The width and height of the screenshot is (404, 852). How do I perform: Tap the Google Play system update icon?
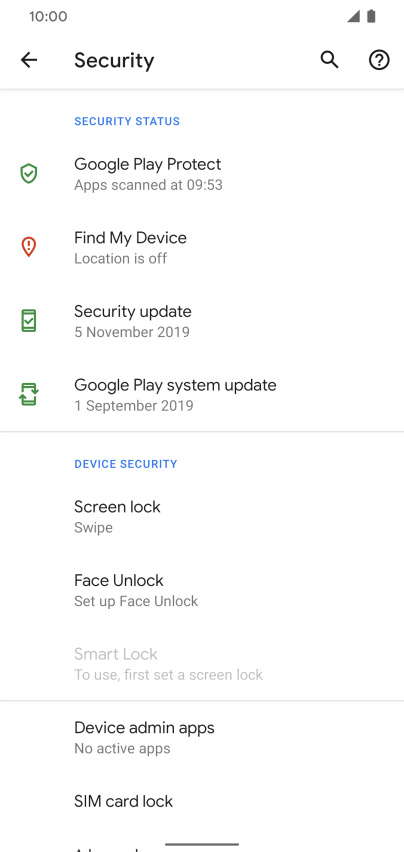click(x=29, y=394)
